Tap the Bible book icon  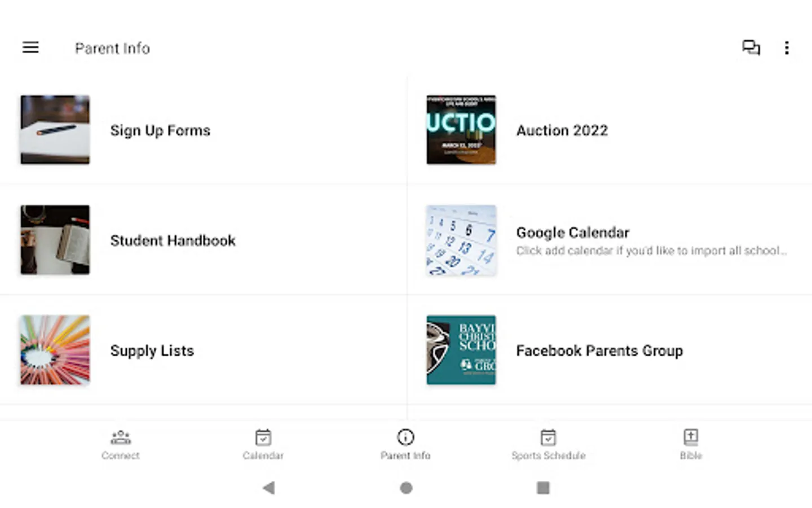click(x=691, y=437)
